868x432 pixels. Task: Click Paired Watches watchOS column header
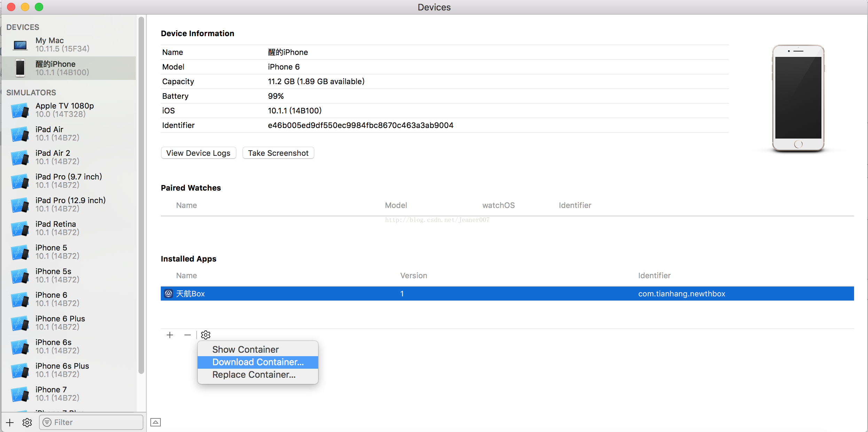coord(498,205)
